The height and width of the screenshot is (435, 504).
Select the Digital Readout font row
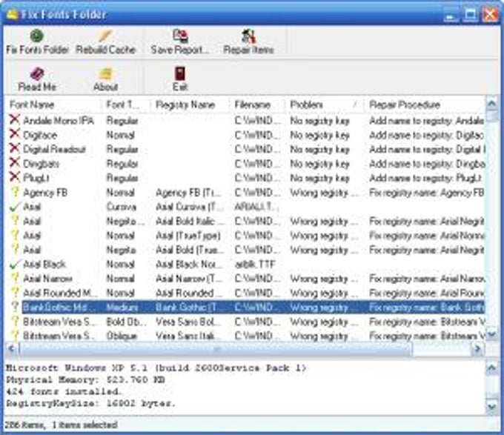pos(245,150)
